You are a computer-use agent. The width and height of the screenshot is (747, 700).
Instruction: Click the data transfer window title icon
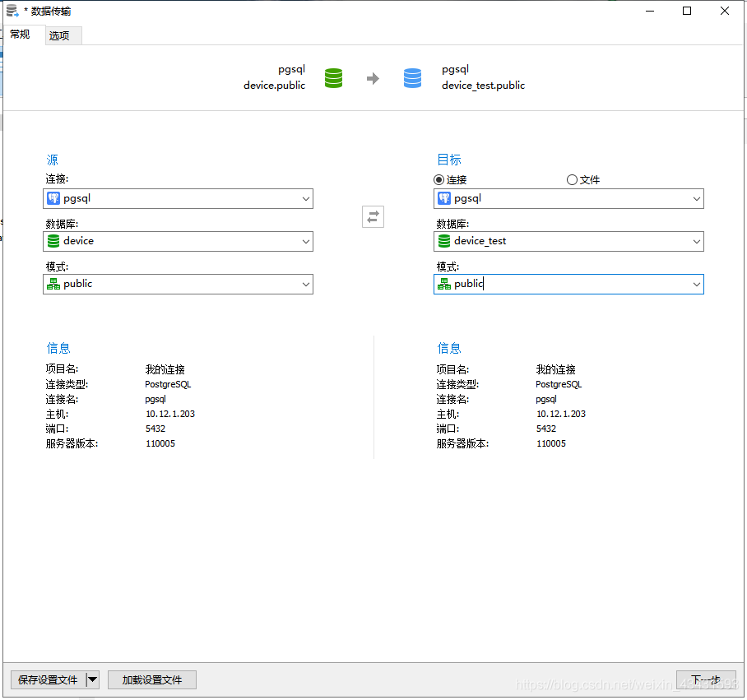[12, 11]
